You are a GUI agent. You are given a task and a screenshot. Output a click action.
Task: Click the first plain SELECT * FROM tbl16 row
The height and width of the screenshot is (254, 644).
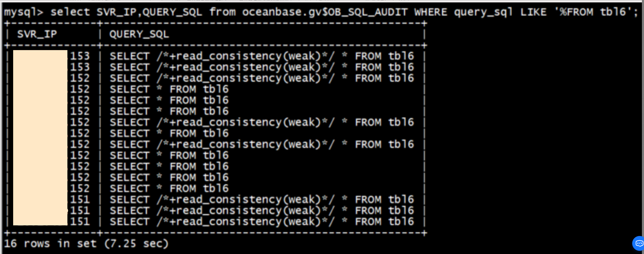tap(169, 89)
